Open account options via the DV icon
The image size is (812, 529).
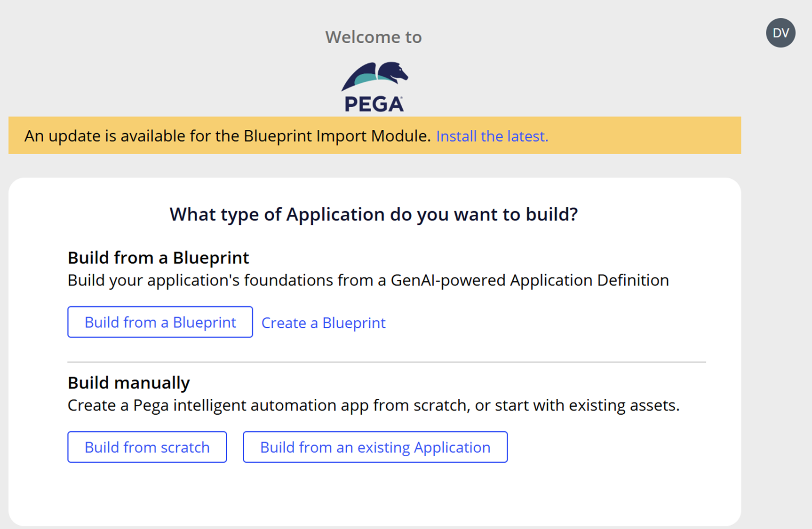point(780,32)
